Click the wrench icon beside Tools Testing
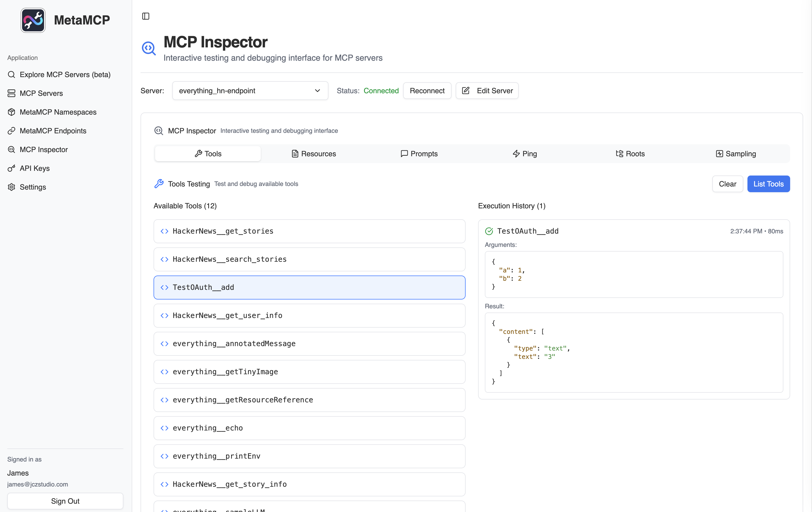The width and height of the screenshot is (812, 512). click(x=160, y=183)
